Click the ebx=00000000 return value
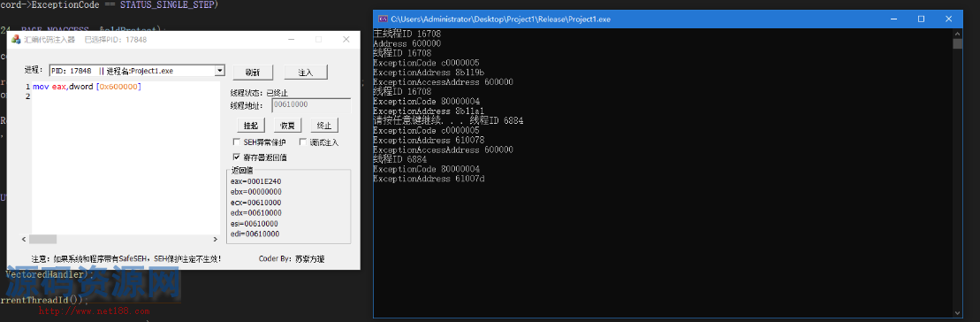Image resolution: width=980 pixels, height=322 pixels. coord(255,192)
